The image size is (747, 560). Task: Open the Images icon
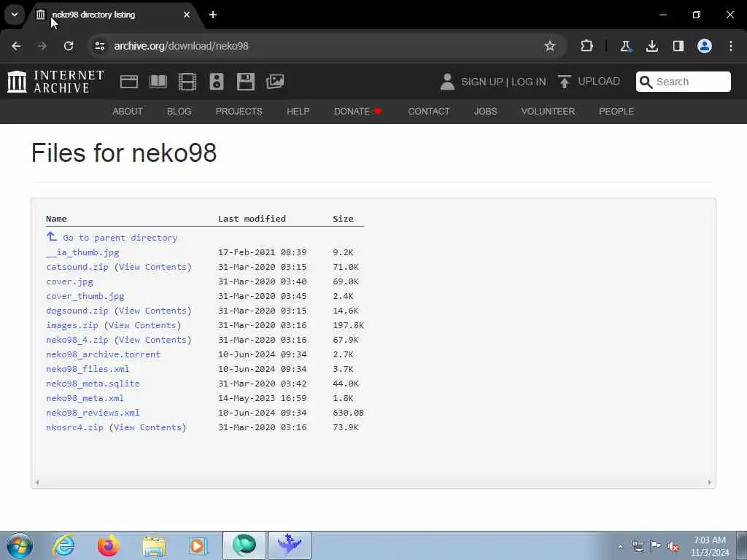275,82
